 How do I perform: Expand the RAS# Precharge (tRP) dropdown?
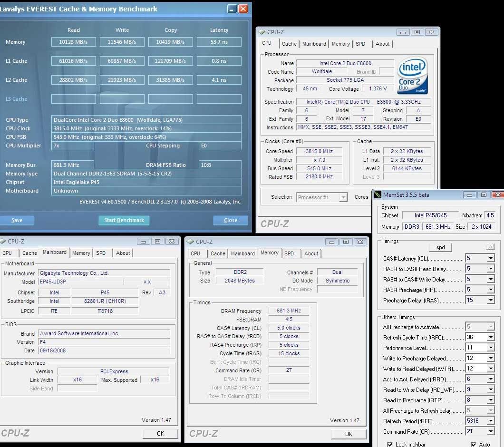pyautogui.click(x=491, y=290)
